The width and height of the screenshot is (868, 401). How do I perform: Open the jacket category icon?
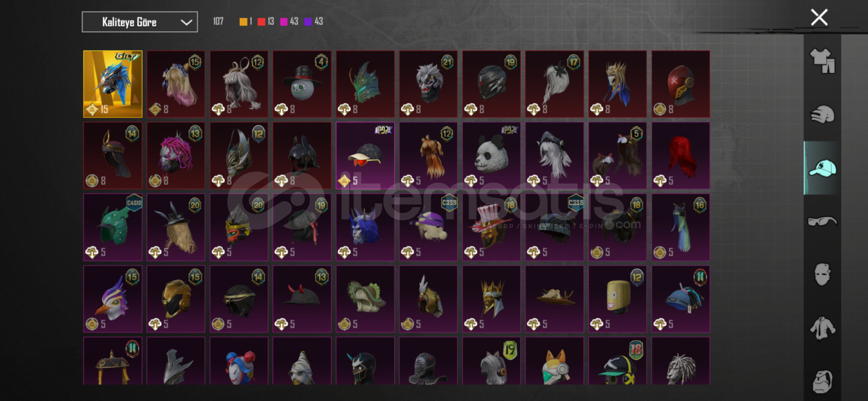pos(822,328)
